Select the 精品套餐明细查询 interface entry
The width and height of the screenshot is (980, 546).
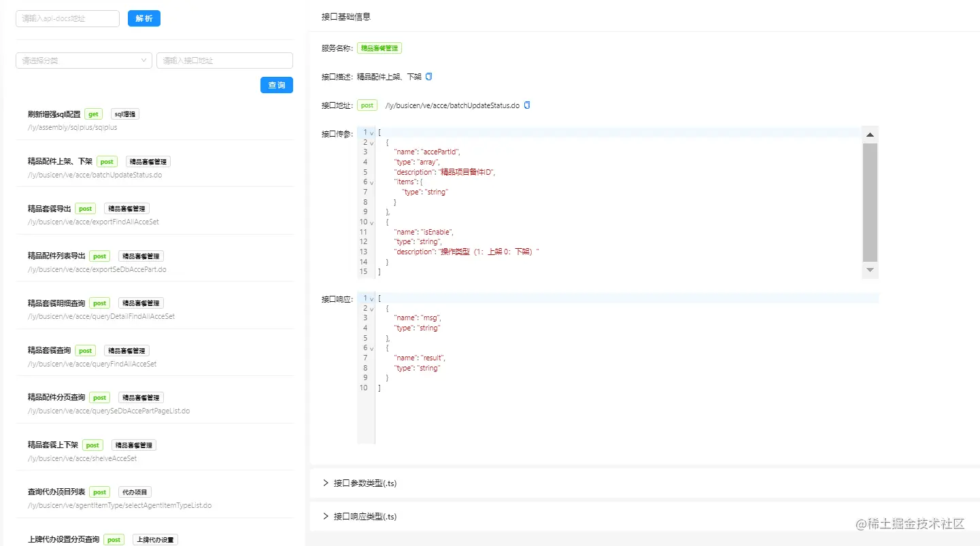point(56,303)
